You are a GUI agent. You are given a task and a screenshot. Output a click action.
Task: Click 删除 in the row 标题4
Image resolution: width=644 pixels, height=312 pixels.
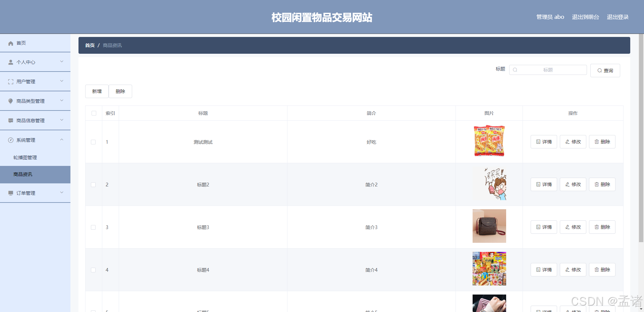(x=602, y=270)
